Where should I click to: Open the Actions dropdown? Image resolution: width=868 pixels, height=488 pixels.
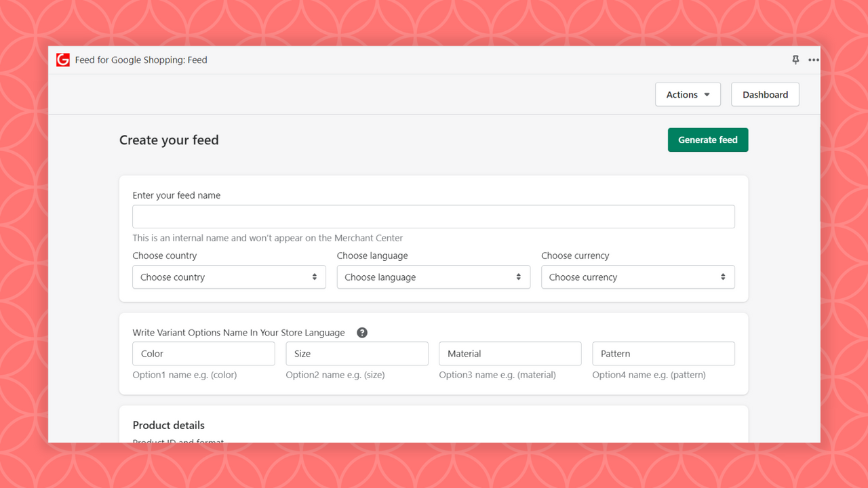point(688,94)
